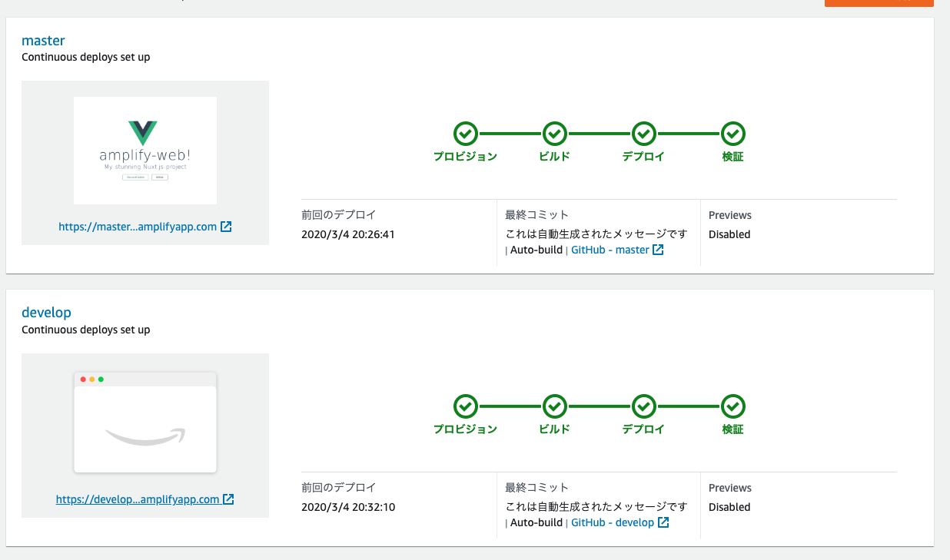Click develop branch deploy step checkmark
The image size is (950, 560).
pyautogui.click(x=643, y=406)
